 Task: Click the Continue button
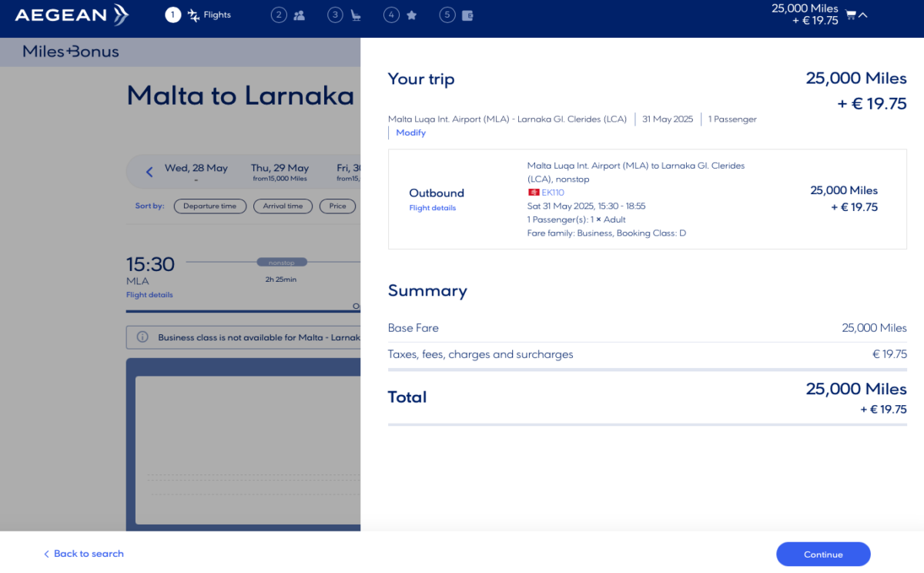point(823,555)
